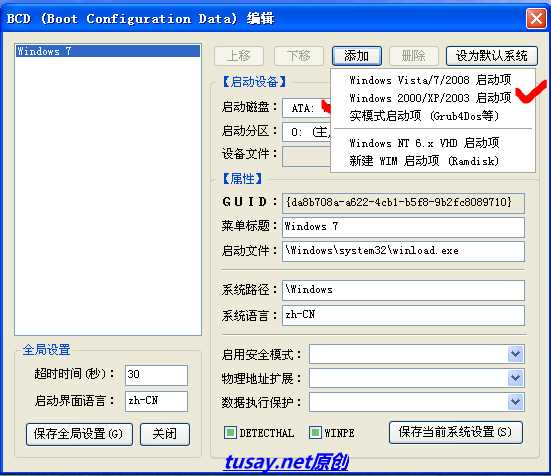Expand the 数据执行保护 dropdown
Screen dimensions: 551x476
pos(515,402)
